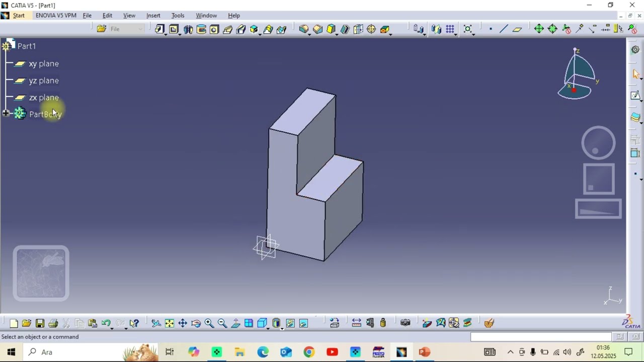Open the Pad tool dropdown arrow
644x362 pixels.
click(x=165, y=34)
